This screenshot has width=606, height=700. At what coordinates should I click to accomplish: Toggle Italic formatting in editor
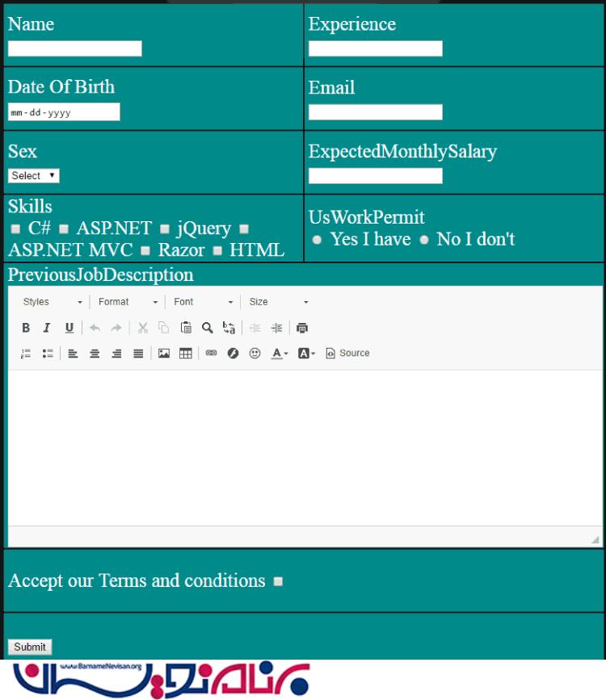click(47, 328)
